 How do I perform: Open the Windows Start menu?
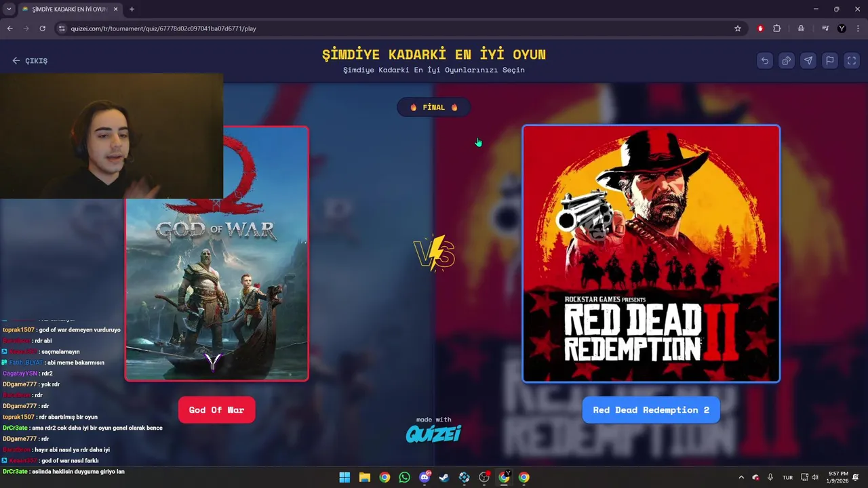[344, 477]
